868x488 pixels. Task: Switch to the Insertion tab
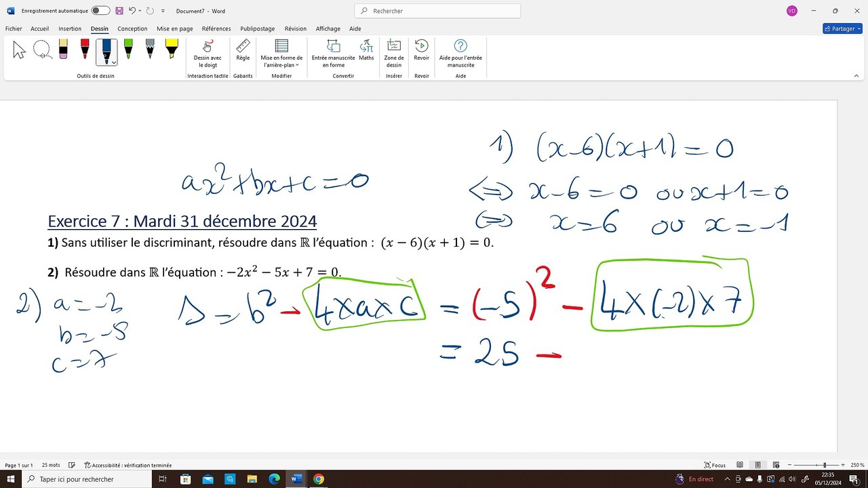tap(70, 28)
